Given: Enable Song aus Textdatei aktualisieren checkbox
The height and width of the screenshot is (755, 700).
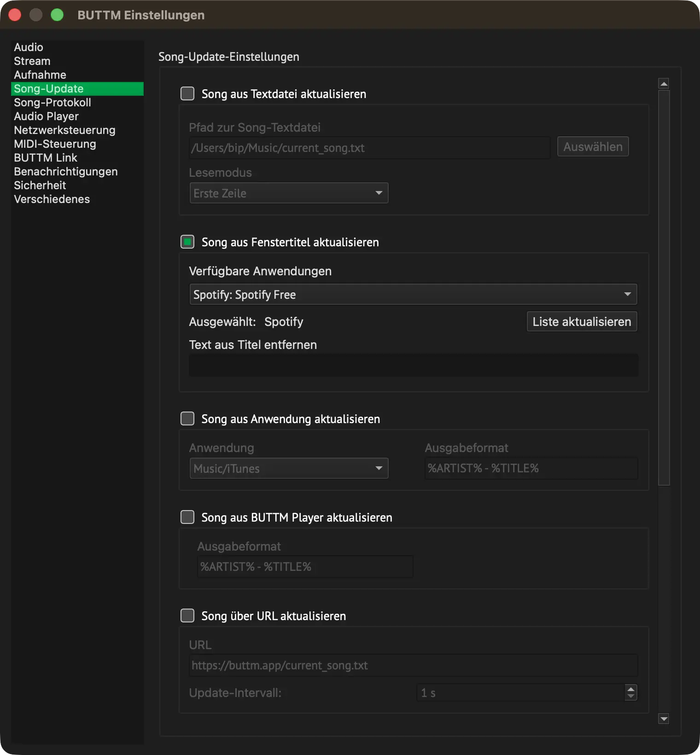Looking at the screenshot, I should pyautogui.click(x=187, y=93).
